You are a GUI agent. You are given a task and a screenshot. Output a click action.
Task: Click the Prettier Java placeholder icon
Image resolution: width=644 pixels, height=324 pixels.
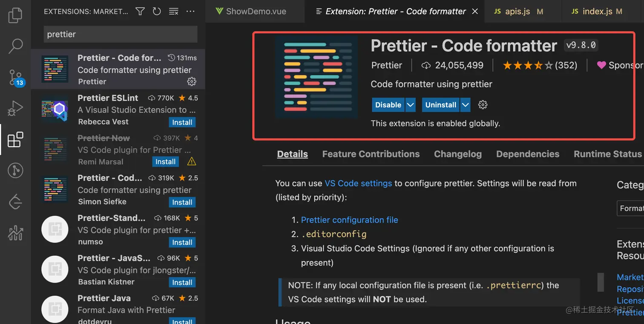click(55, 310)
